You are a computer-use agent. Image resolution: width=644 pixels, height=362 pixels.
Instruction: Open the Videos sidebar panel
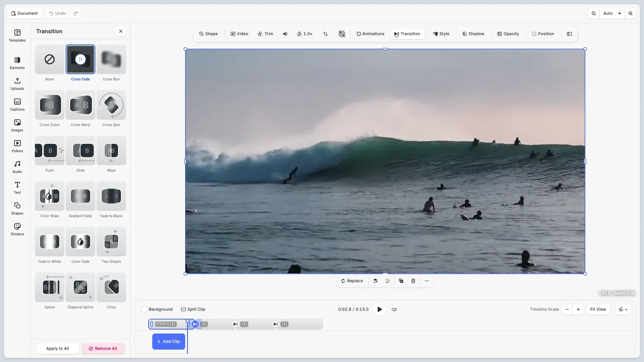[17, 146]
